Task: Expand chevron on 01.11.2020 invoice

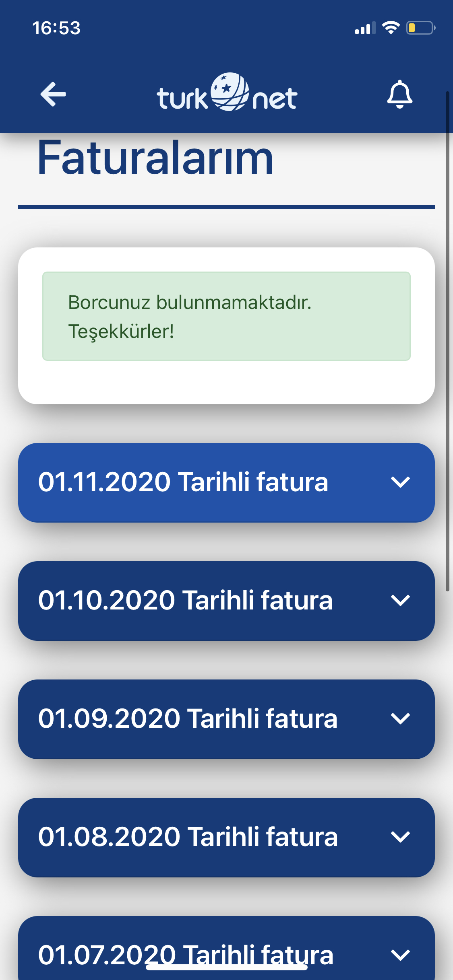Action: click(x=400, y=482)
